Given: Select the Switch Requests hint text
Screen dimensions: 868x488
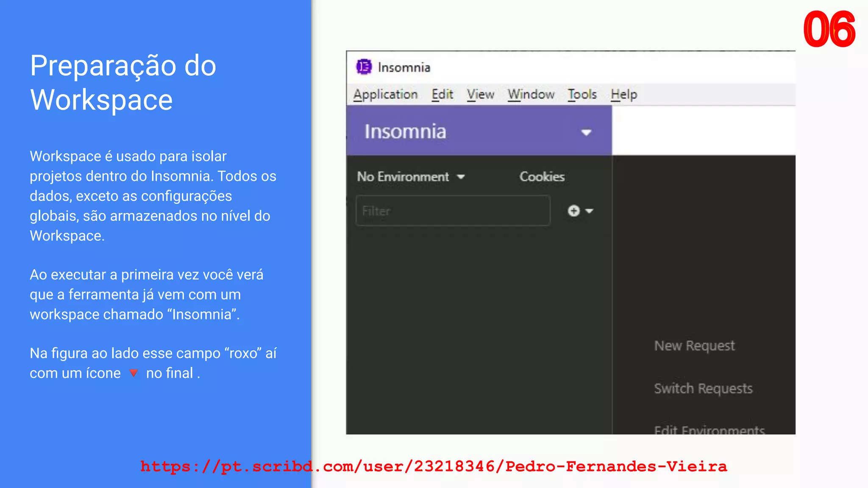Looking at the screenshot, I should 703,388.
